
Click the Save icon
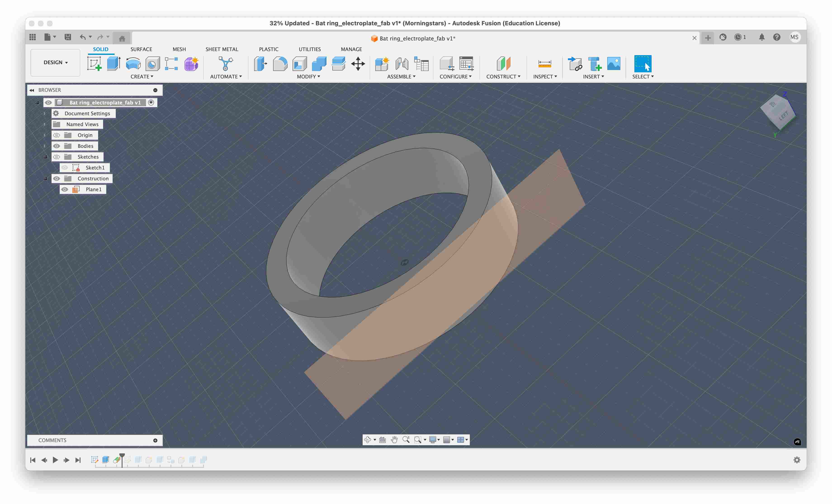click(x=68, y=37)
